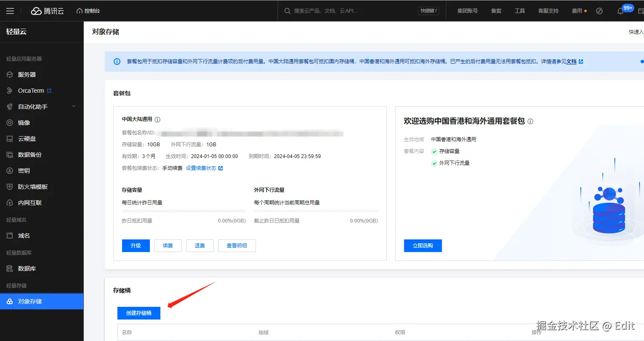Click the 密钥 sidebar icon
Image resolution: width=644 pixels, height=341 pixels.
pos(10,171)
